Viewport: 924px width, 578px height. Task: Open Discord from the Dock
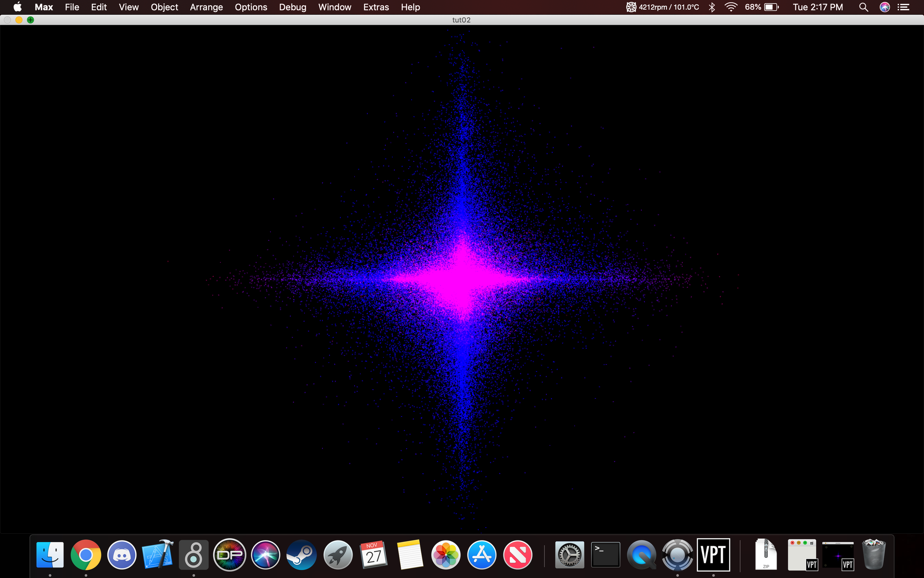pyautogui.click(x=122, y=555)
